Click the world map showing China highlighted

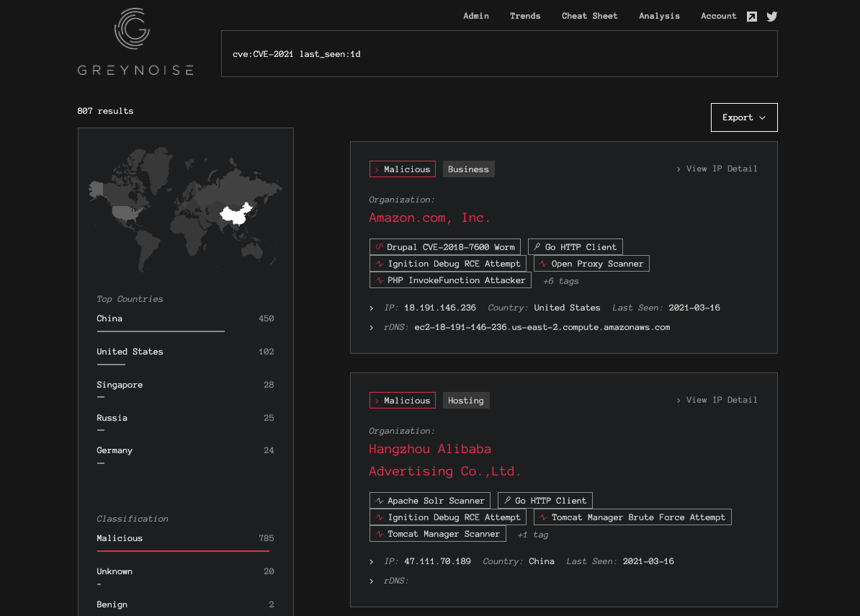coord(186,208)
